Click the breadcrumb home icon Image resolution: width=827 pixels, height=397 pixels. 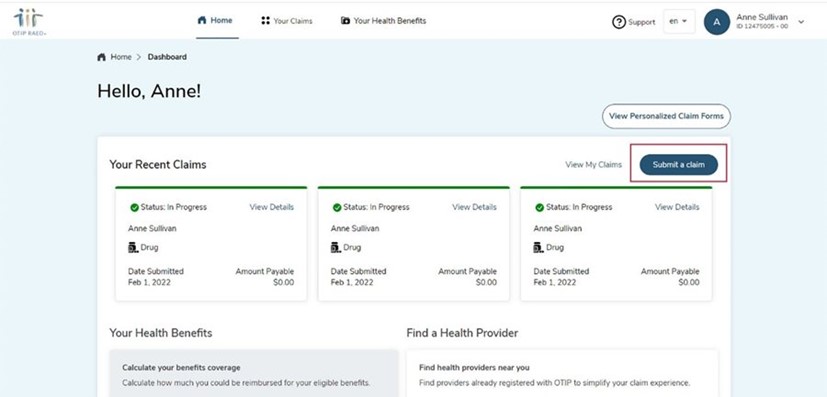(x=101, y=57)
